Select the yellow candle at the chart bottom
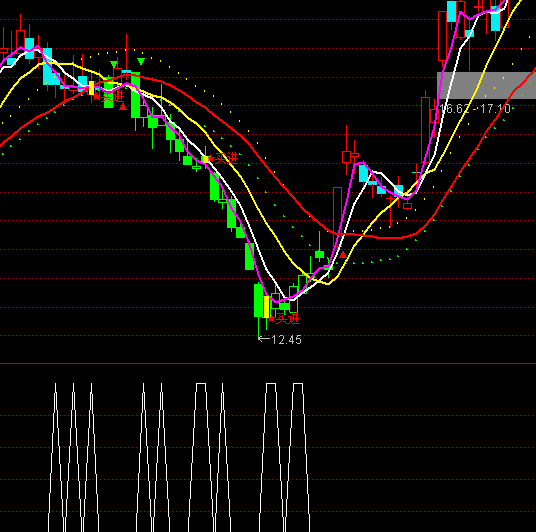Screen dimensions: 536x532 click(x=266, y=307)
